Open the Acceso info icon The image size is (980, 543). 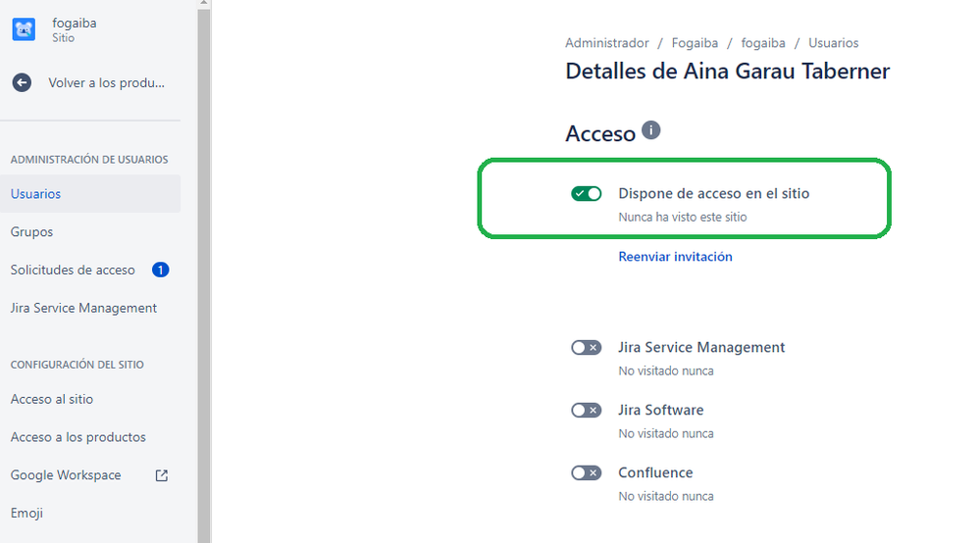650,130
